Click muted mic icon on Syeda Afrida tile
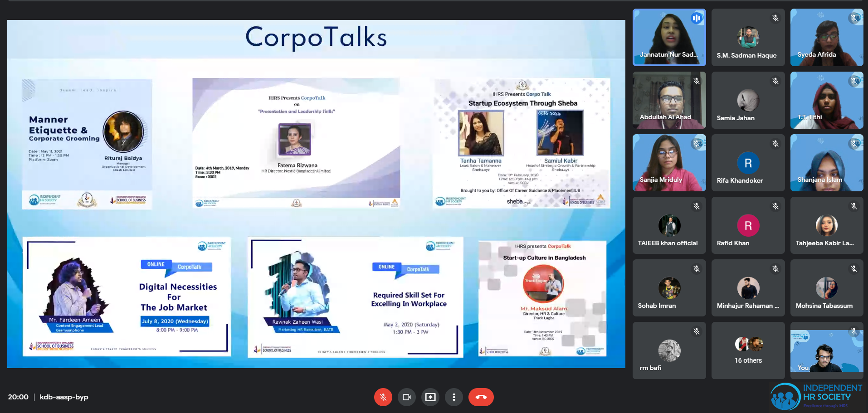Screen dimensions: 868x413 click(x=854, y=18)
